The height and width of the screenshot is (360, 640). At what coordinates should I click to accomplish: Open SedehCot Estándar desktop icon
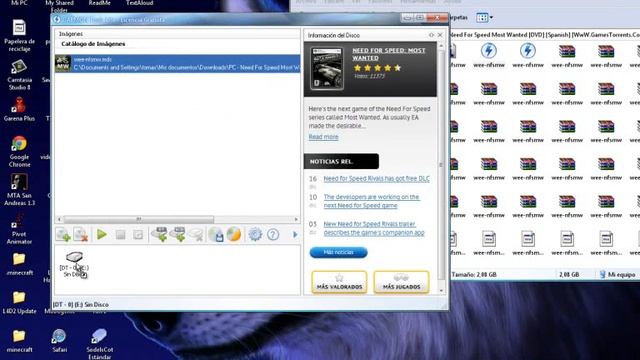coord(100,344)
